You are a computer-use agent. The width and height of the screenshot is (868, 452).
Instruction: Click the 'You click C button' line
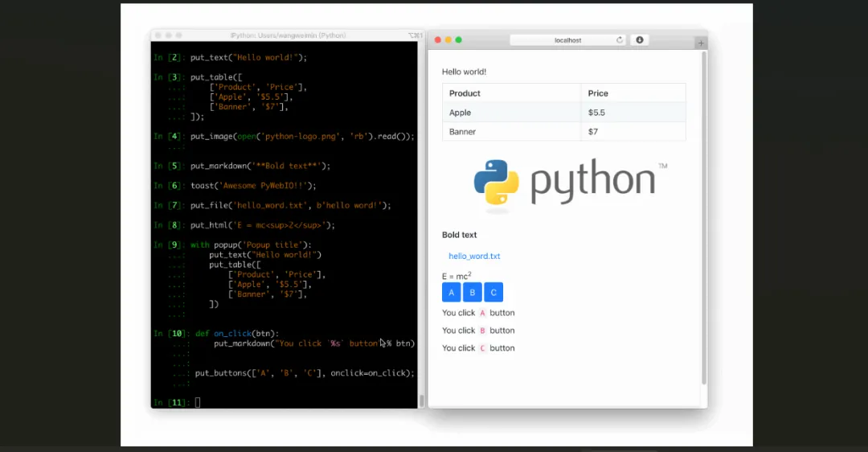tap(478, 348)
